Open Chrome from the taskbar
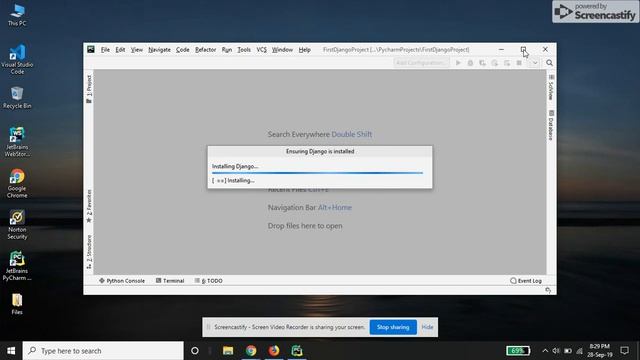Viewport: 640px width, 360px height. pos(251,351)
